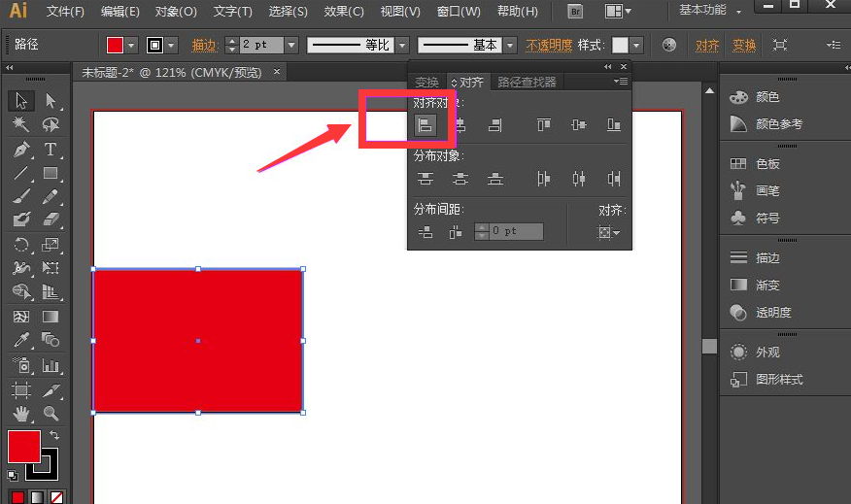Click the distribute spacing value field
The image size is (851, 504).
point(516,232)
